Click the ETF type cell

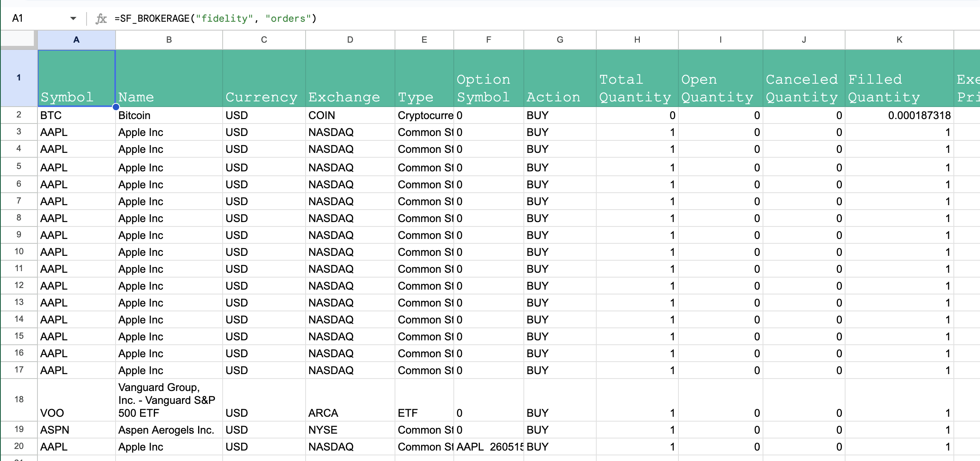click(424, 400)
